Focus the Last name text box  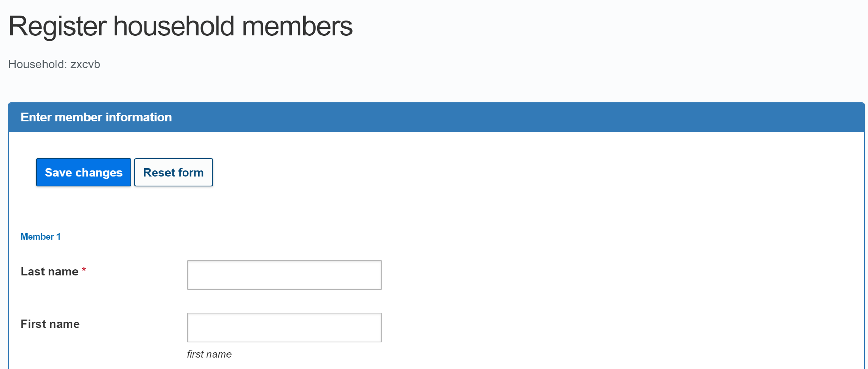pos(284,275)
